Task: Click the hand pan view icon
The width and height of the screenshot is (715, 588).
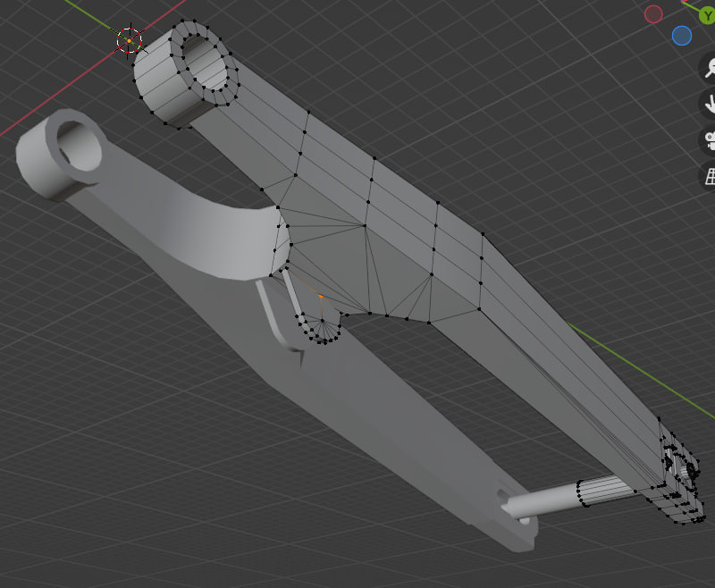Action: coord(708,105)
